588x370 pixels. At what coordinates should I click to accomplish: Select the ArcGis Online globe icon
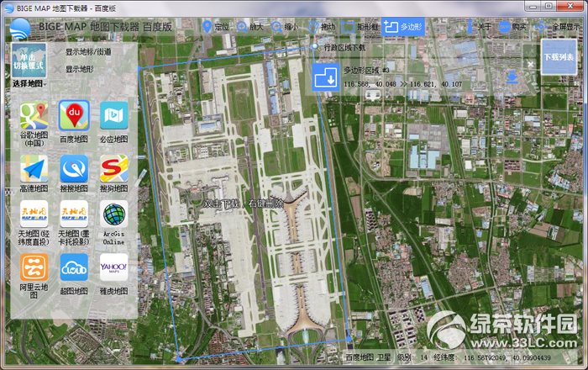click(x=113, y=214)
